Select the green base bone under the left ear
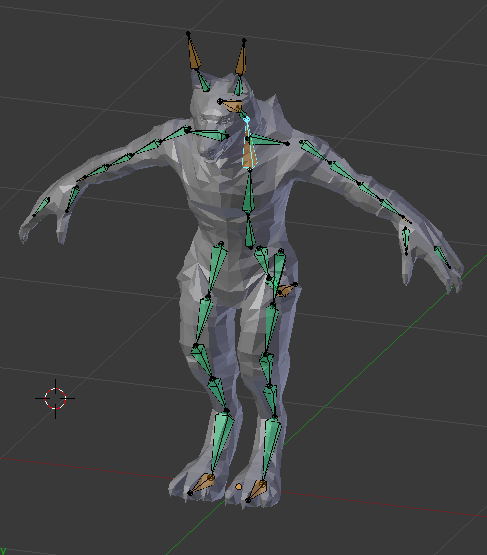The height and width of the screenshot is (555, 487). pos(203,81)
